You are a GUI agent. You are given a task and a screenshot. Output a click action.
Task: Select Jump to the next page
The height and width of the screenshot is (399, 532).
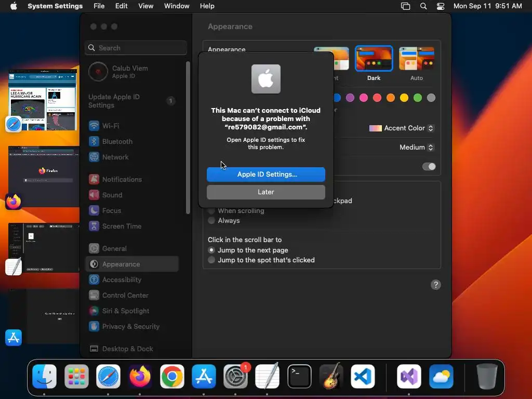pyautogui.click(x=211, y=250)
